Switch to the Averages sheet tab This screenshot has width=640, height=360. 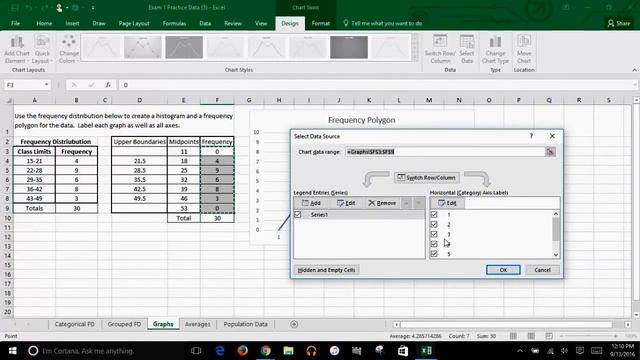[198, 324]
